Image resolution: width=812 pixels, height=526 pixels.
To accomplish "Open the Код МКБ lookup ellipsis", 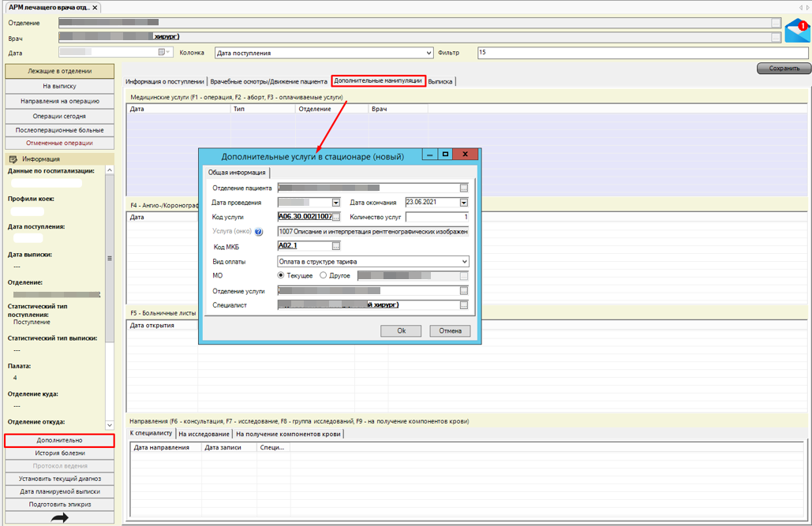I will [336, 246].
